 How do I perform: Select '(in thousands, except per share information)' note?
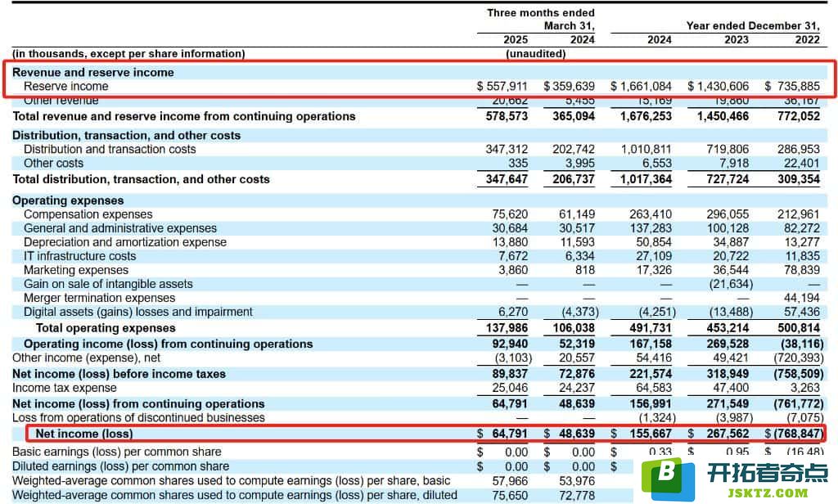point(128,53)
